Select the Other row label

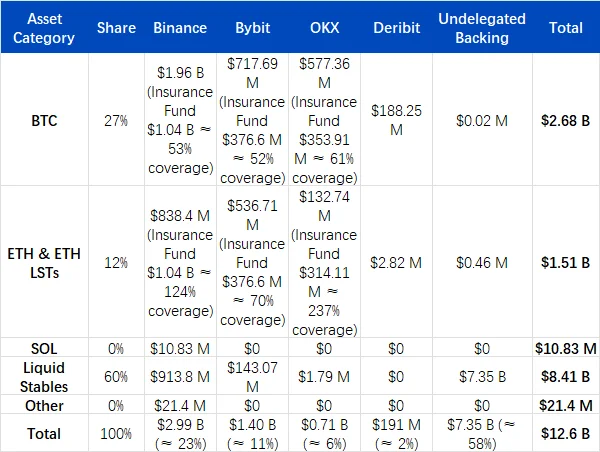pyautogui.click(x=45, y=405)
